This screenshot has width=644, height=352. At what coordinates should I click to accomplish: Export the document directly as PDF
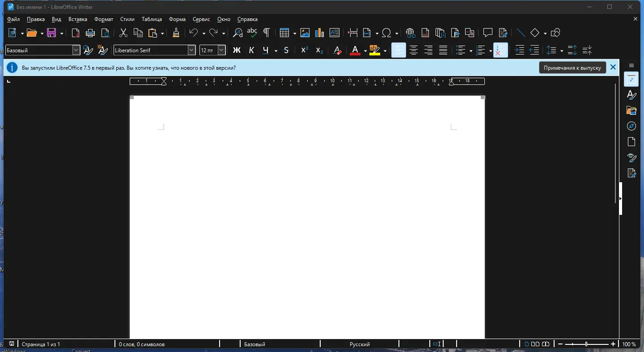point(76,33)
